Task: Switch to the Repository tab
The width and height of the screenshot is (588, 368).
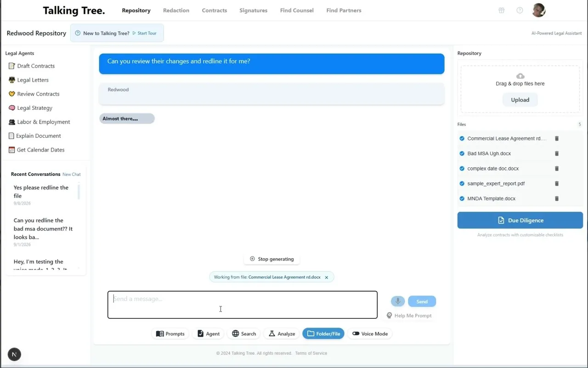Action: pyautogui.click(x=136, y=11)
